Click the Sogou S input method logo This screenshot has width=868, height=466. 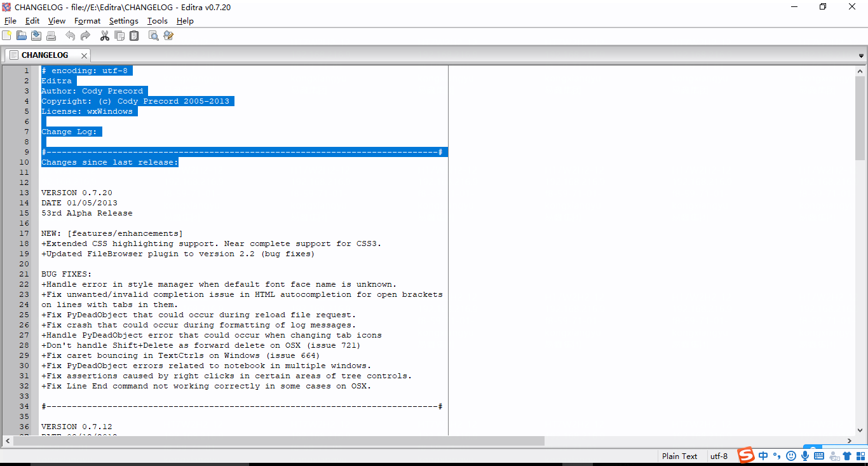pos(746,455)
